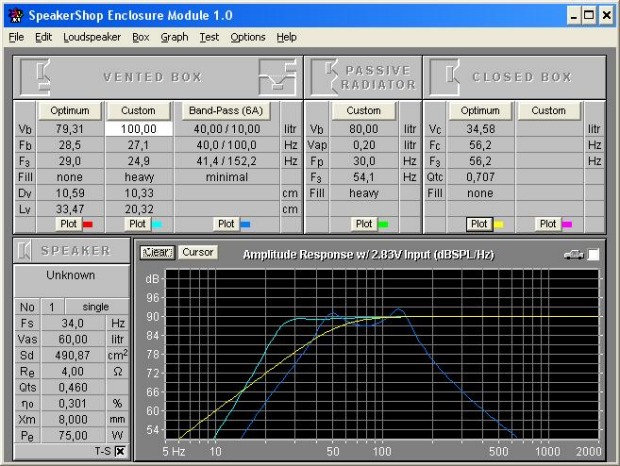
Task: Click the speaker name Unknown
Action: click(71, 275)
